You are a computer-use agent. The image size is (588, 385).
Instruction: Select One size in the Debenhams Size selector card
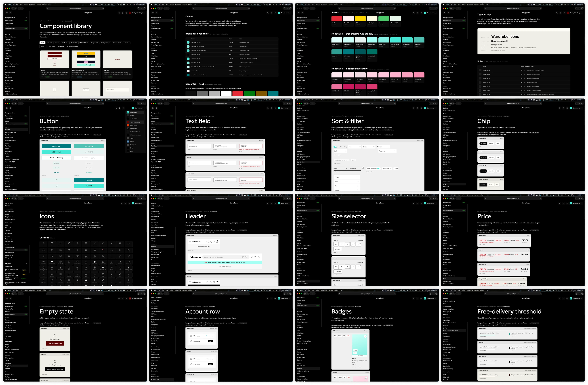[x=338, y=249]
